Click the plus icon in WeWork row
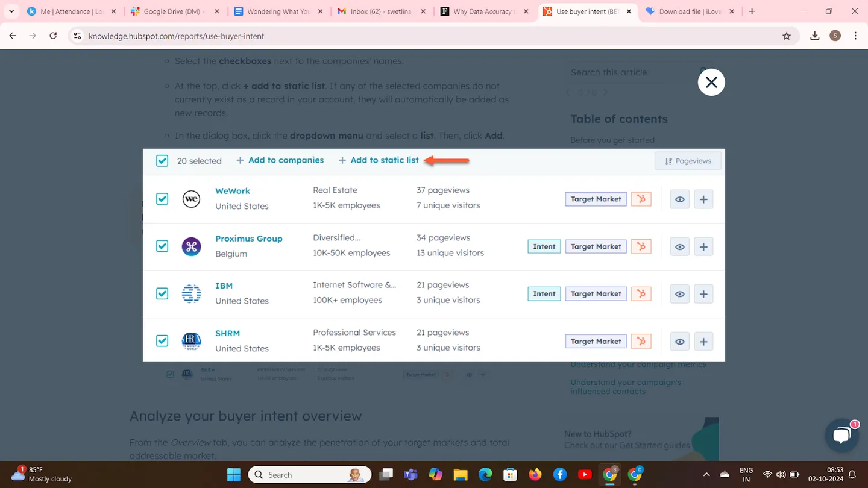The width and height of the screenshot is (868, 488). (703, 199)
